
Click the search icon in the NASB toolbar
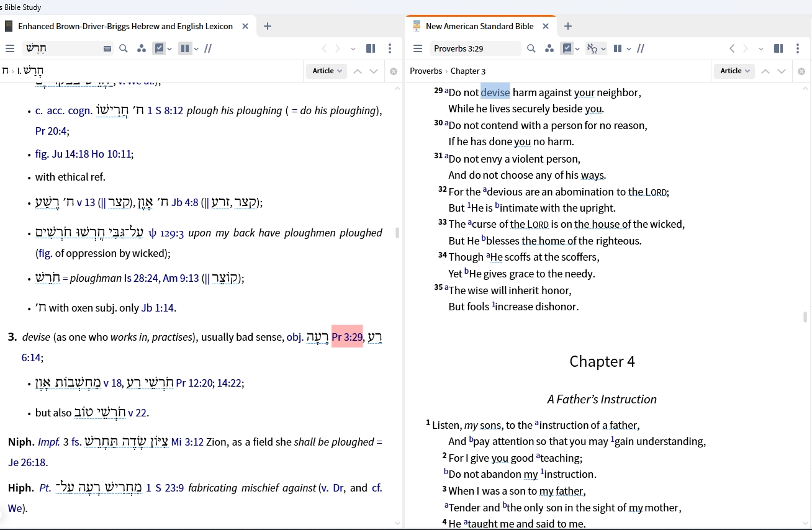tap(531, 48)
